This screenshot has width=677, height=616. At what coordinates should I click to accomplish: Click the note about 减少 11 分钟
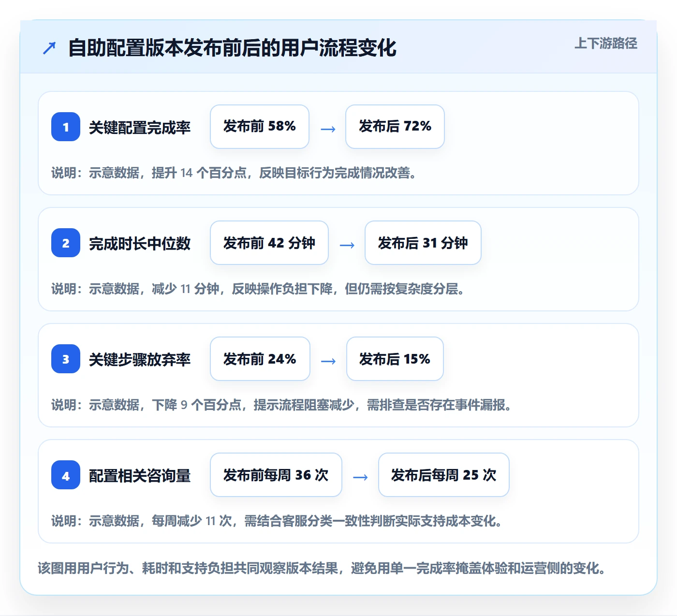tap(258, 289)
